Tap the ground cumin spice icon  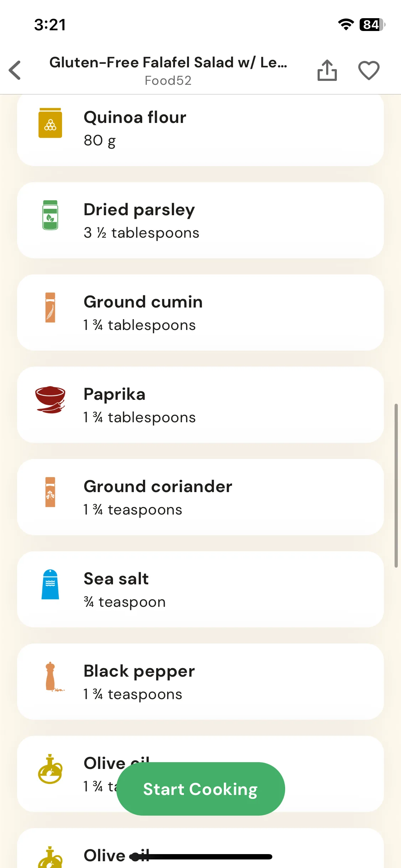tap(50, 307)
